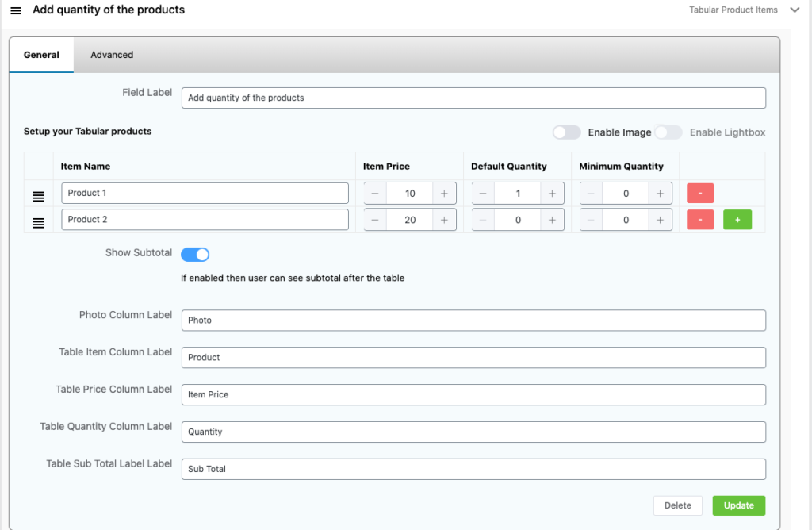The width and height of the screenshot is (812, 530).
Task: Toggle the Enable Image switch
Action: (x=566, y=132)
